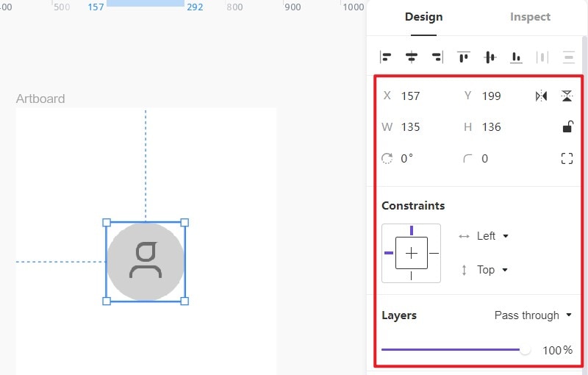
Task: Edit the corner radius value 0
Action: tap(485, 159)
